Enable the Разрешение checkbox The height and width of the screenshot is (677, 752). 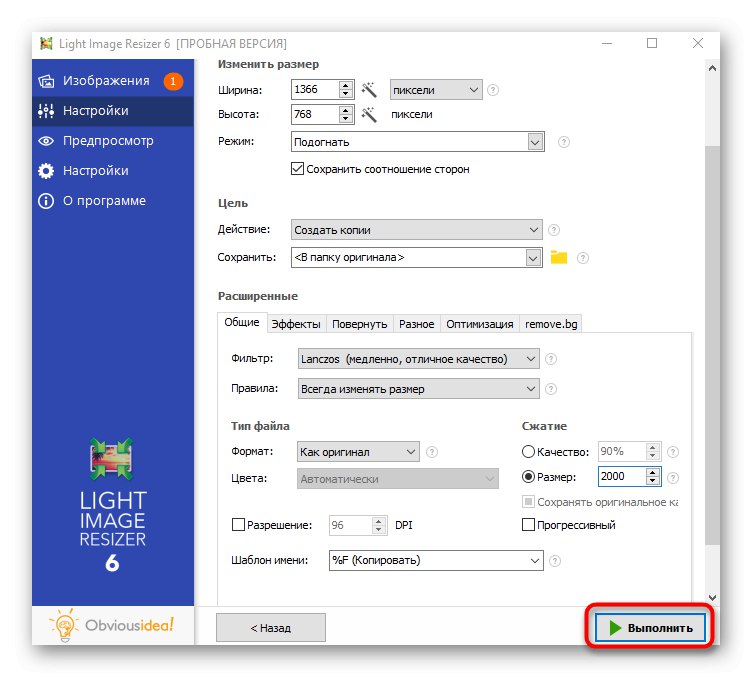click(x=238, y=525)
